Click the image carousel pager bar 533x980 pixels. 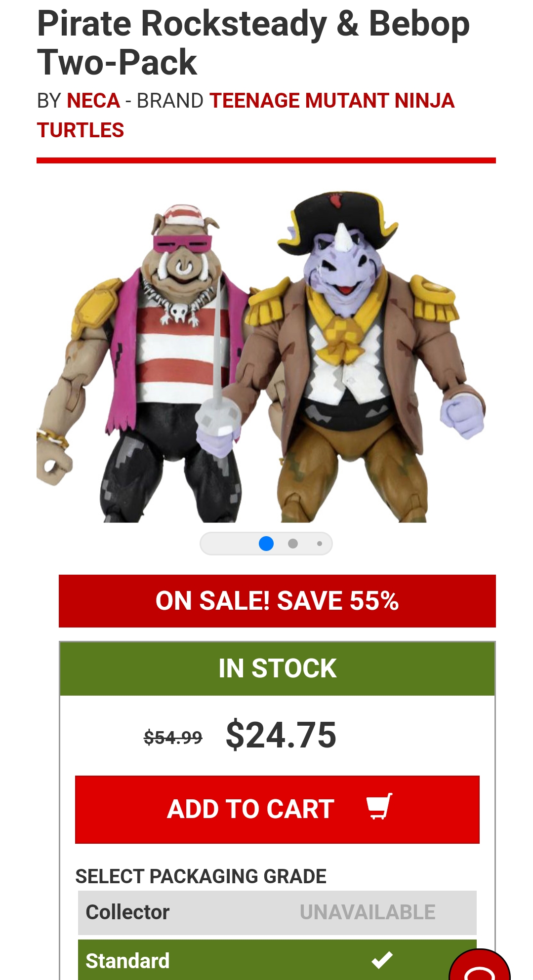266,544
